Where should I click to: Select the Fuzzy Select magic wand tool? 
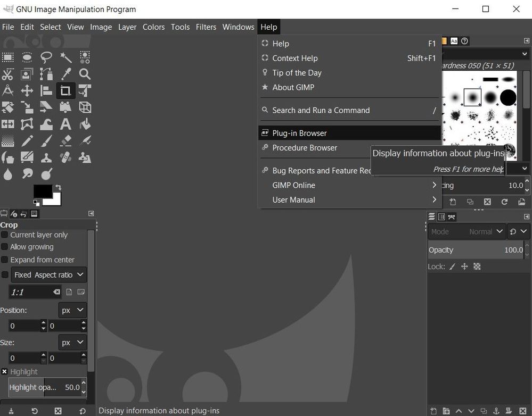click(x=66, y=57)
